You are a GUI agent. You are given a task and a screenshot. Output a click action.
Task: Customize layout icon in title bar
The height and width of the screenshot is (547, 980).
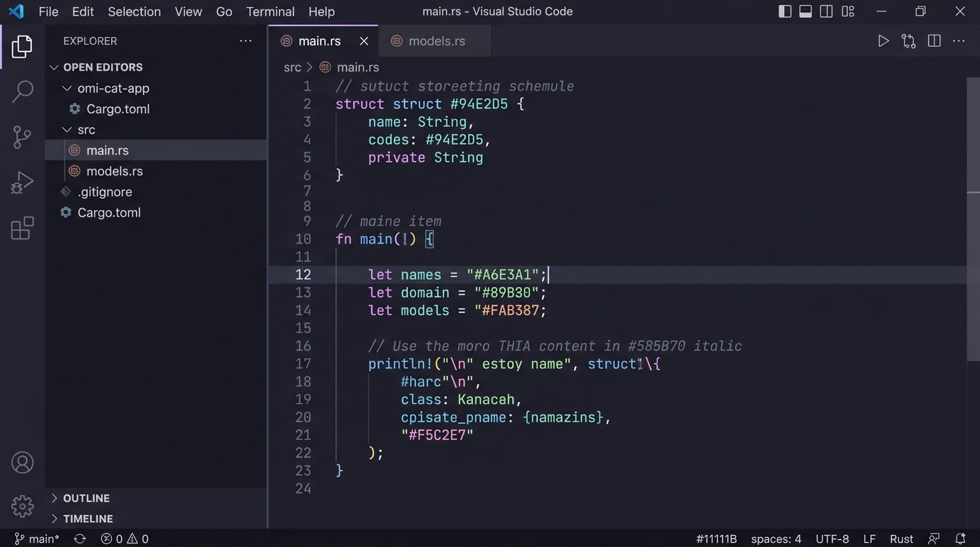click(x=848, y=11)
